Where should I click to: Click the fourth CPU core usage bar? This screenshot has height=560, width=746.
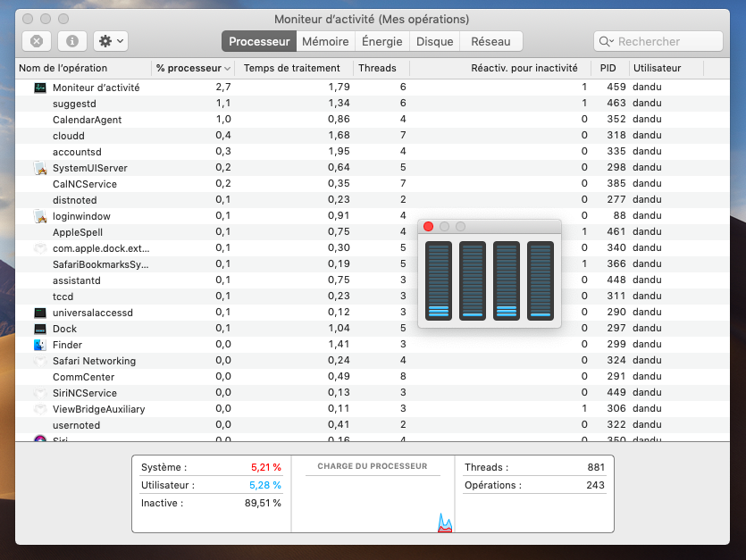click(x=541, y=280)
